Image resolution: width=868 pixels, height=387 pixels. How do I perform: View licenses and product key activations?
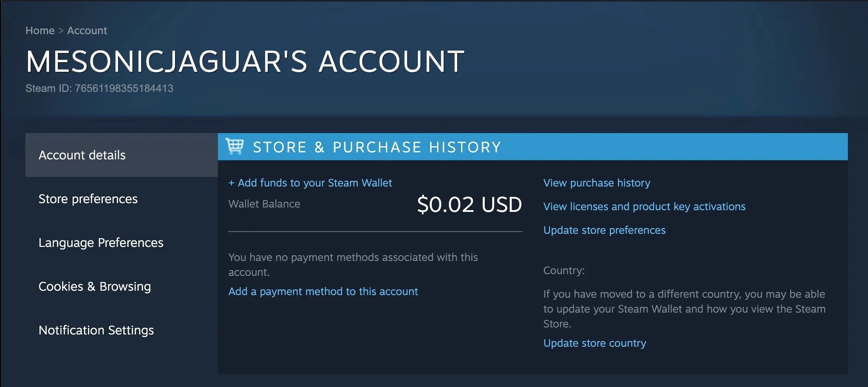point(644,206)
